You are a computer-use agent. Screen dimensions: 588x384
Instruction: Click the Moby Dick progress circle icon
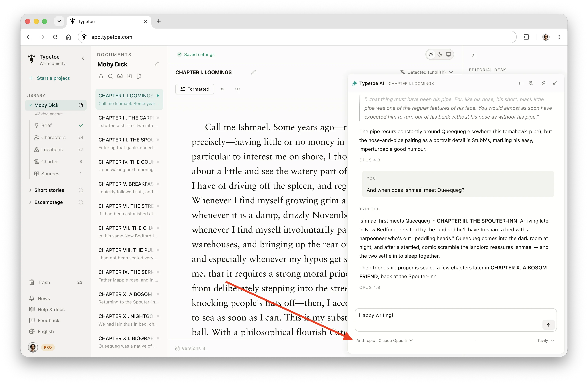pyautogui.click(x=81, y=105)
